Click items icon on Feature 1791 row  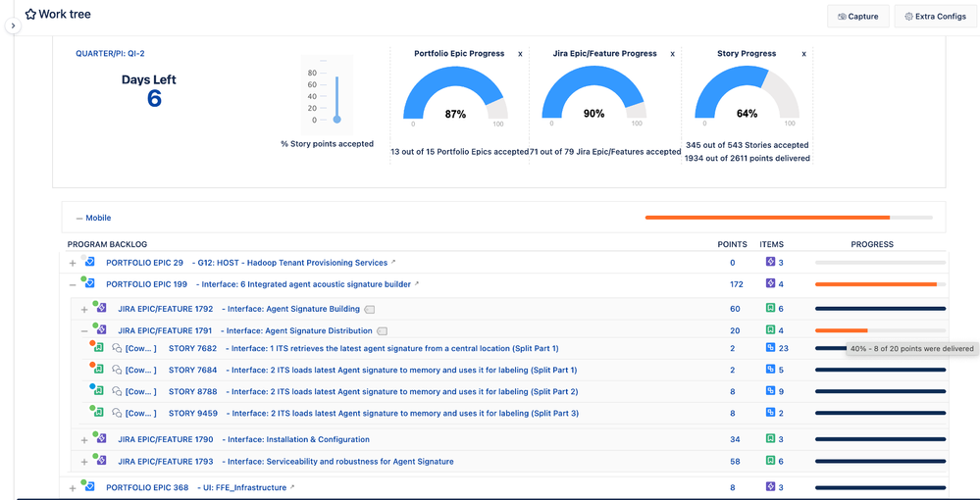point(771,330)
